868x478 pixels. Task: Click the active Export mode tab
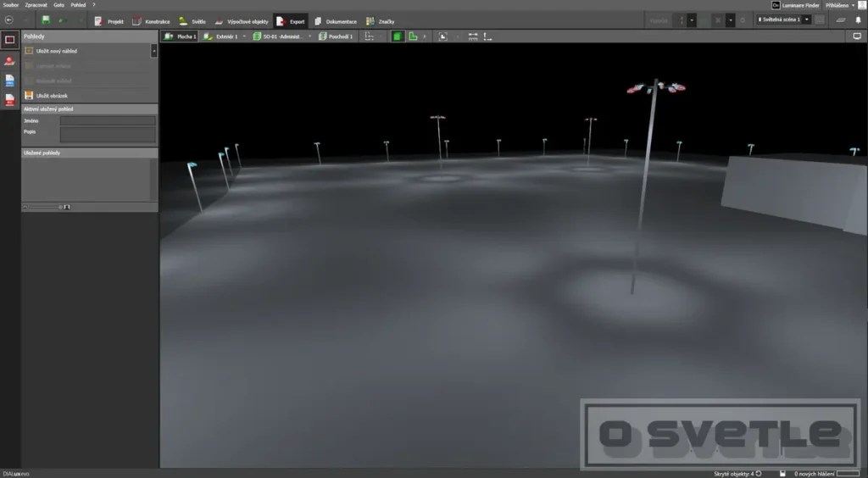tap(291, 21)
